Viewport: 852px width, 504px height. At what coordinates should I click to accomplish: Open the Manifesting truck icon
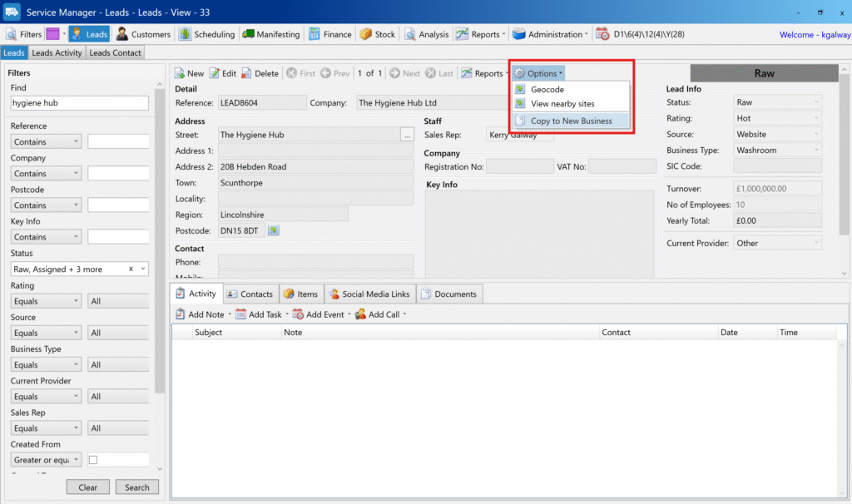pos(249,34)
